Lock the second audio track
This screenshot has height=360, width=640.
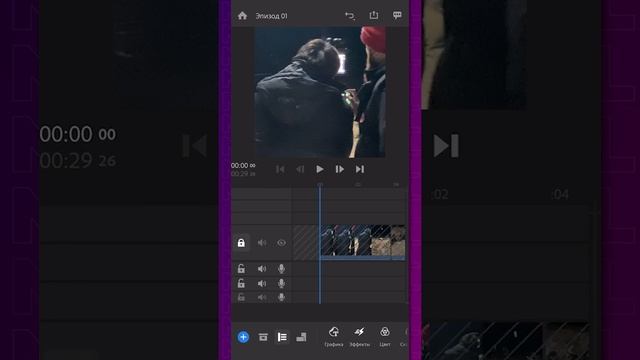(x=241, y=283)
